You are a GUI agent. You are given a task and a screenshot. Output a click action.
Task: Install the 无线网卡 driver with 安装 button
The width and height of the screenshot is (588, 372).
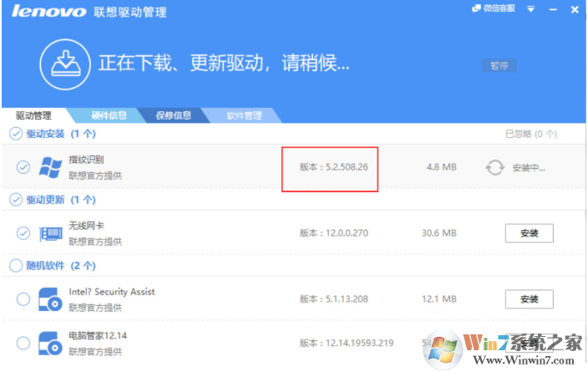(530, 233)
